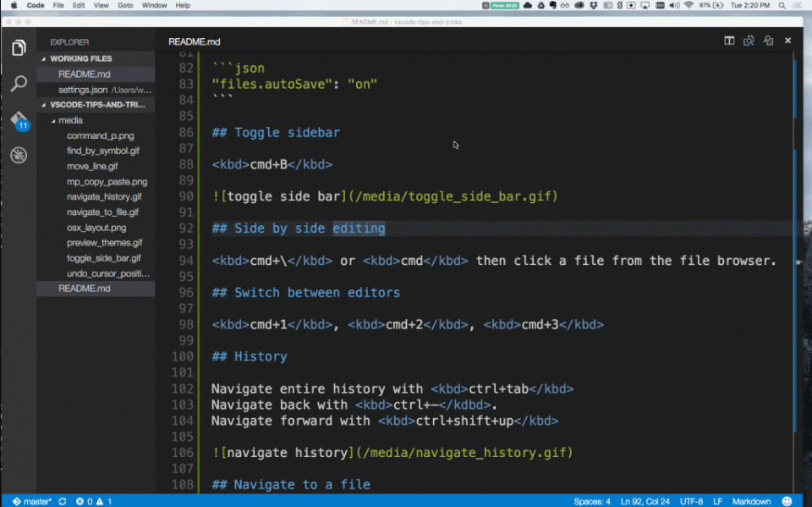This screenshot has height=507, width=812.
Task: Click the glasses icon in menu bar
Action: [x=565, y=5]
